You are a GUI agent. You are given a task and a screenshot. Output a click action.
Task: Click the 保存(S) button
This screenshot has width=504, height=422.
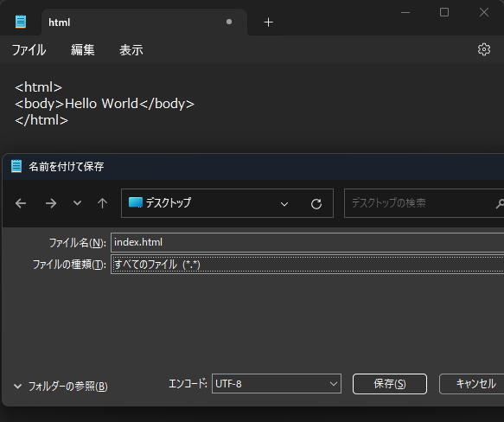click(390, 384)
